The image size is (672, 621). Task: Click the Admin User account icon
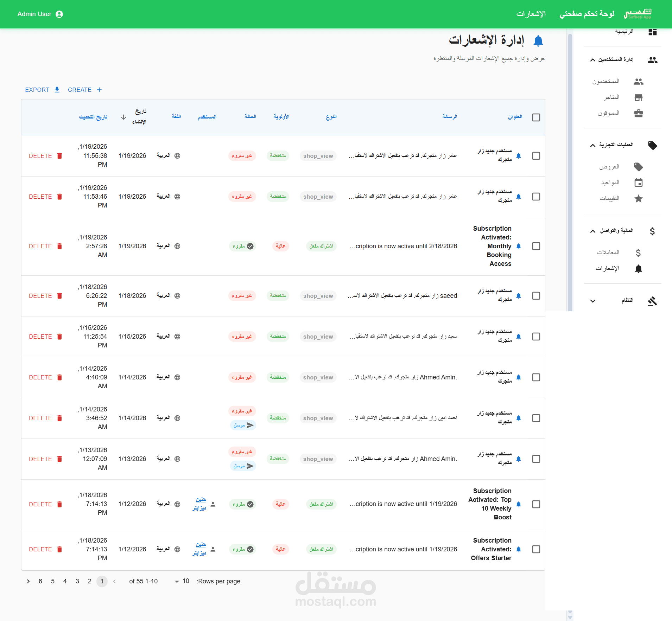(59, 14)
